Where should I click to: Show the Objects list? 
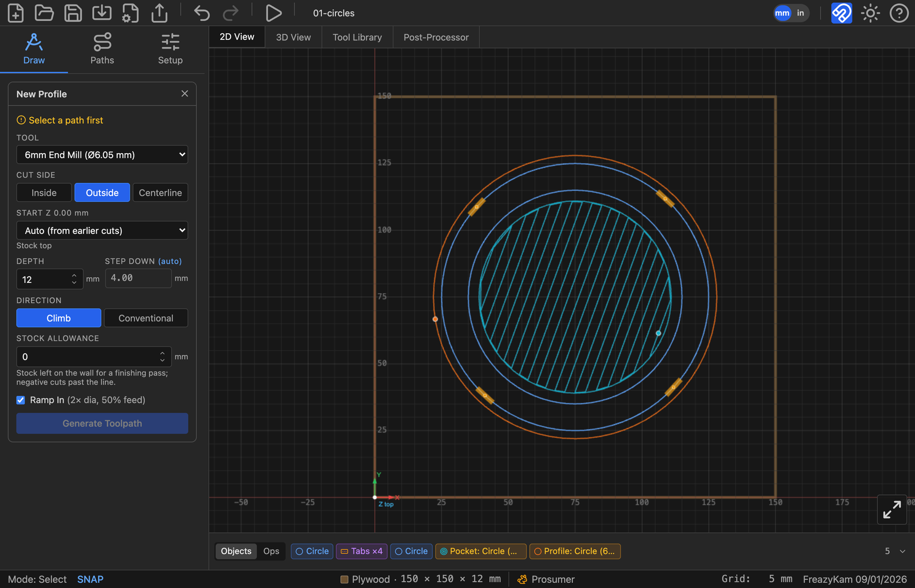coord(236,551)
